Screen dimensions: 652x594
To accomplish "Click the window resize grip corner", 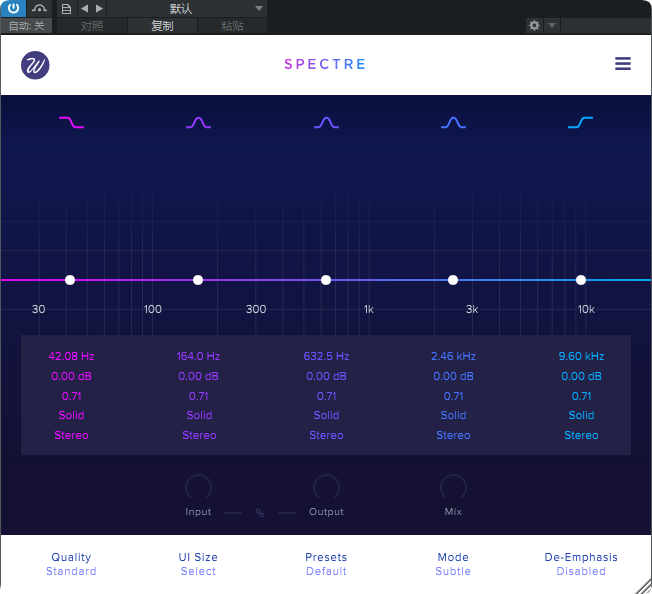I will tap(644, 586).
